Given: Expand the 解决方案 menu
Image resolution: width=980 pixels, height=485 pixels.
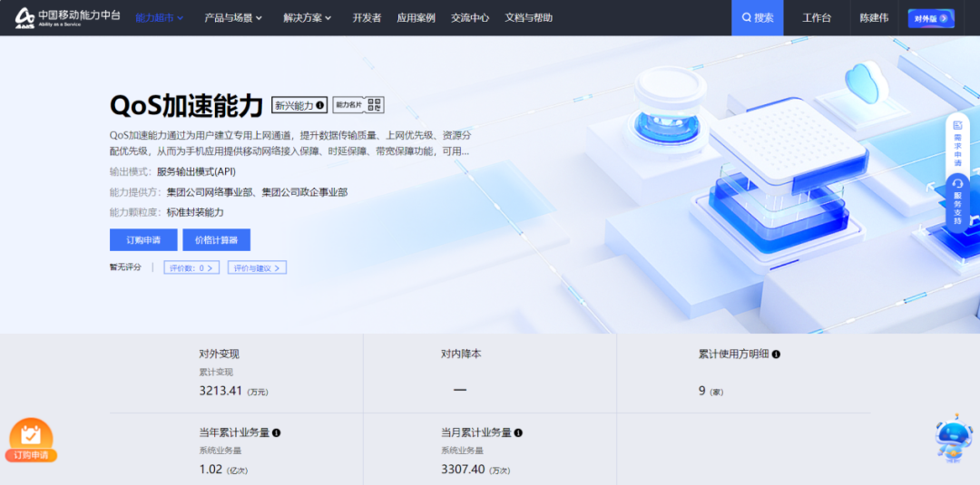Looking at the screenshot, I should [x=307, y=18].
